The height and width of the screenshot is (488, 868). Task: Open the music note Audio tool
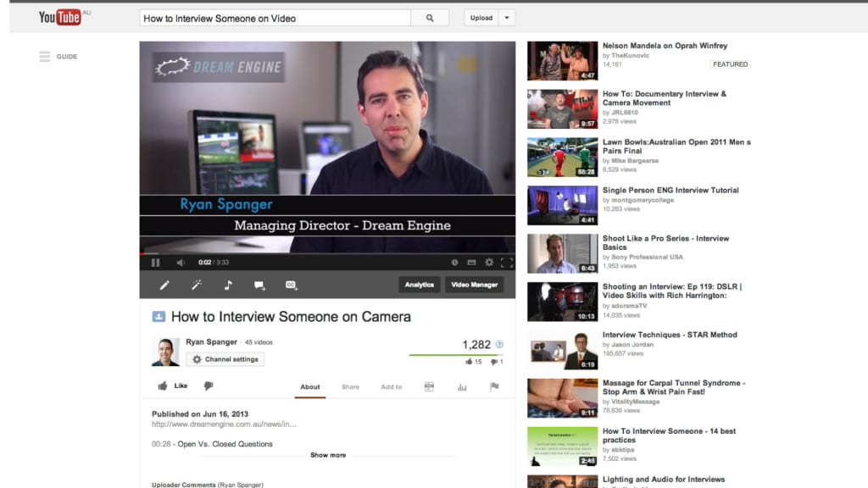[228, 285]
